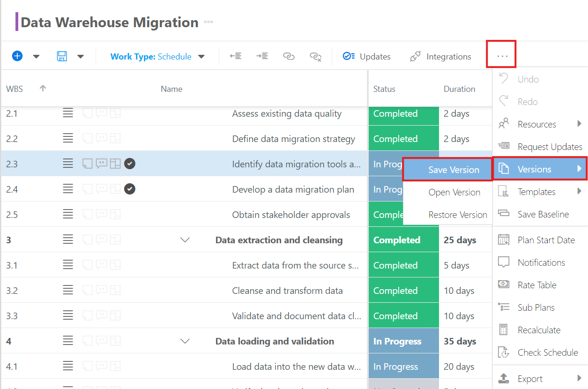Click the checkmark badge in row 2.3
The image size is (588, 389).
click(x=130, y=164)
